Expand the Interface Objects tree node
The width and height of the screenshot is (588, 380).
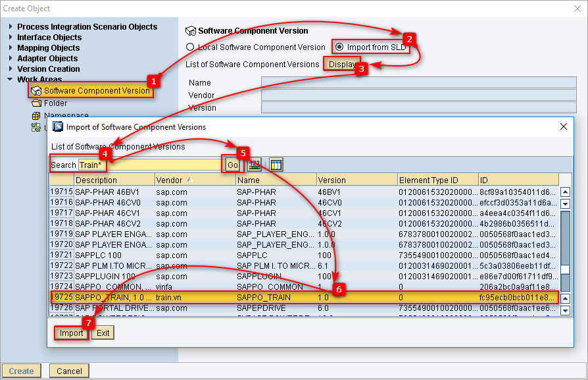[x=11, y=38]
